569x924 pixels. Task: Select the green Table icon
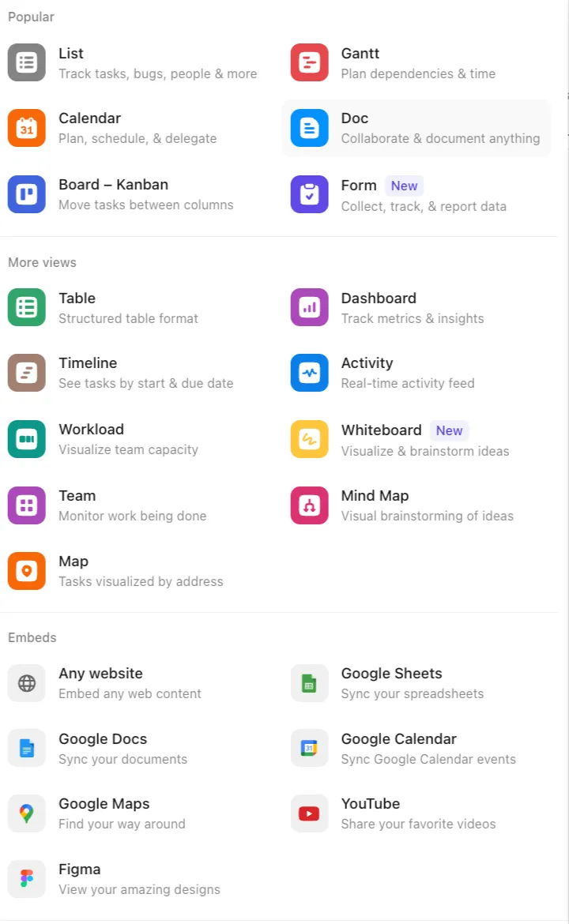tap(27, 307)
